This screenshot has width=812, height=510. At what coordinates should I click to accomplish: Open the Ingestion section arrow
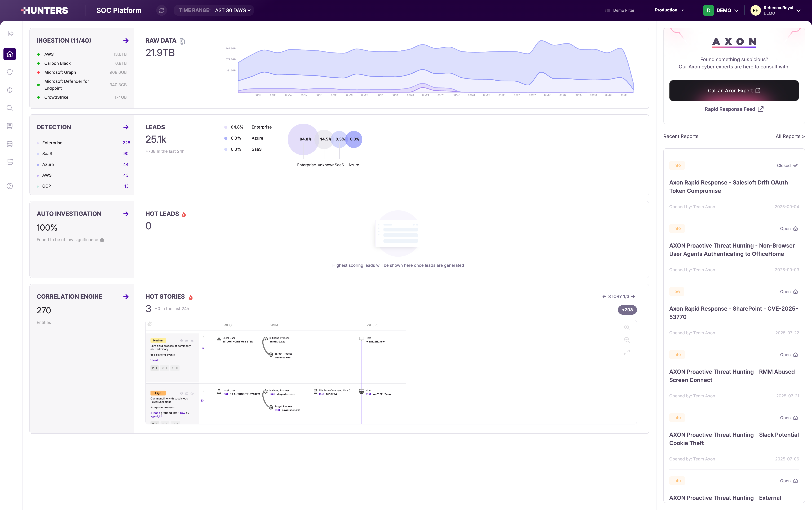pos(126,41)
